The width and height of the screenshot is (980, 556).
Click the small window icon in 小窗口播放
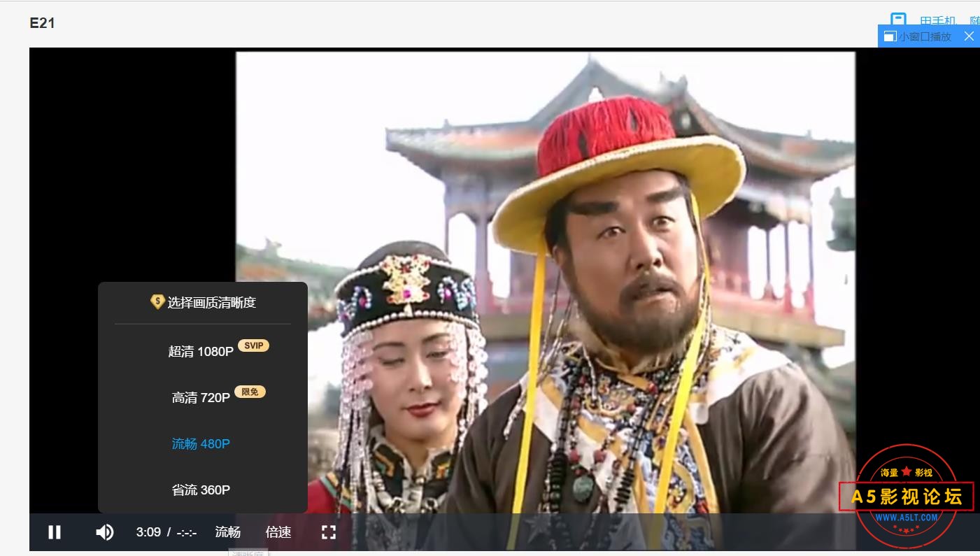pyautogui.click(x=890, y=36)
